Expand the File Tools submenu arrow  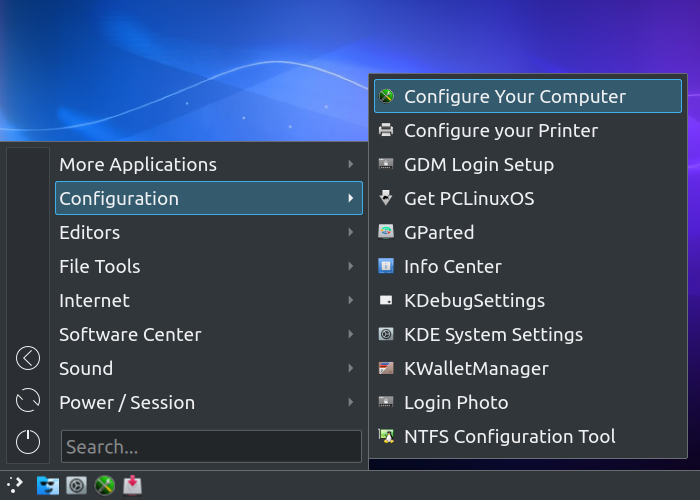pyautogui.click(x=351, y=266)
